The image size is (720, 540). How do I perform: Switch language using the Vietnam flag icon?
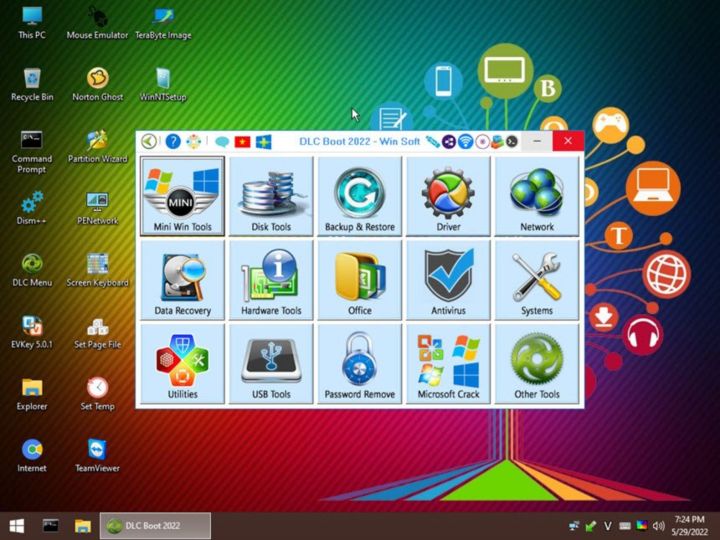click(242, 142)
